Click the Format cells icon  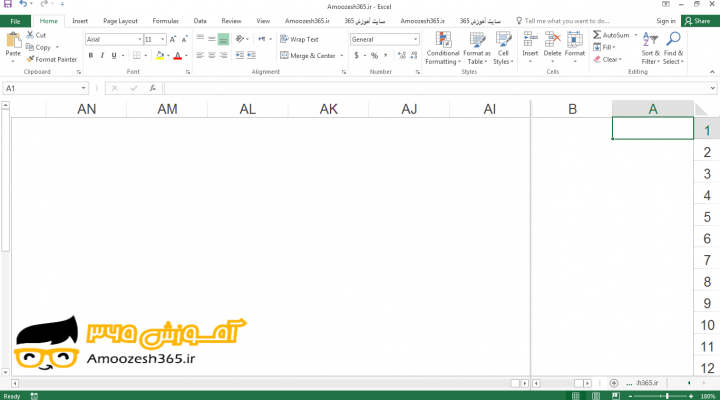574,39
